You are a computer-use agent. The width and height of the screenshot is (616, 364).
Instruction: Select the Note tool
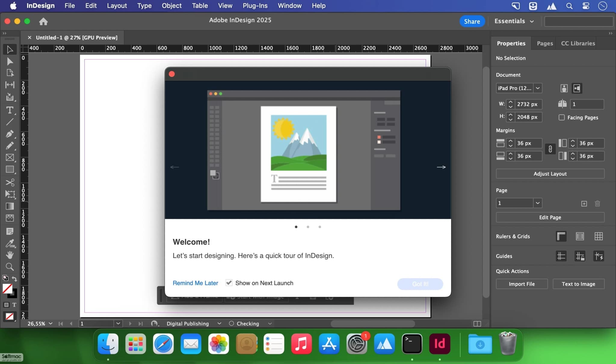[10, 231]
